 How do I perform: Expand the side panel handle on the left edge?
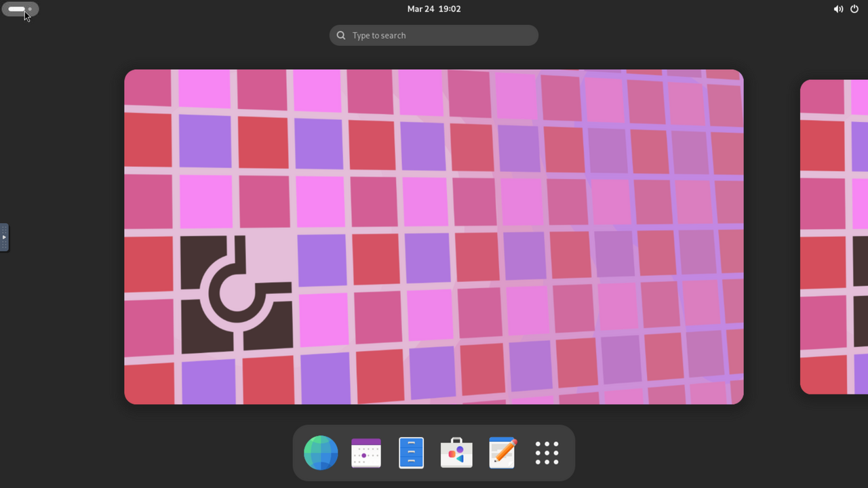[x=4, y=237]
